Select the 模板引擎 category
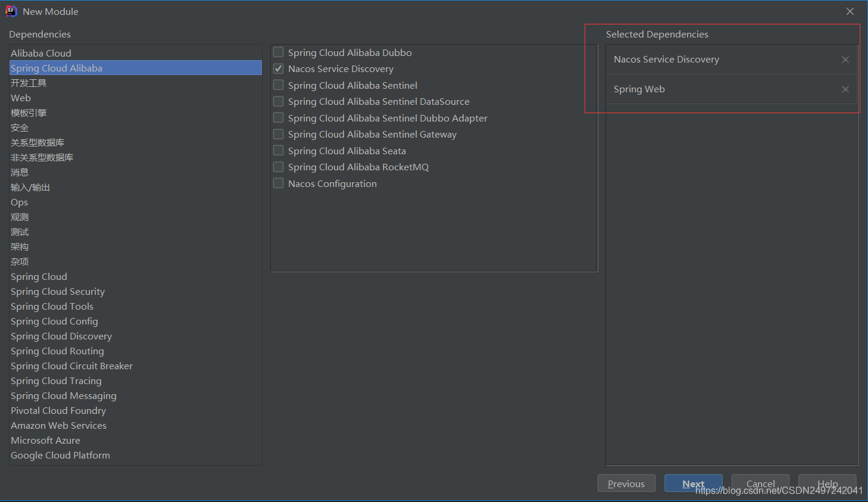 click(136, 113)
